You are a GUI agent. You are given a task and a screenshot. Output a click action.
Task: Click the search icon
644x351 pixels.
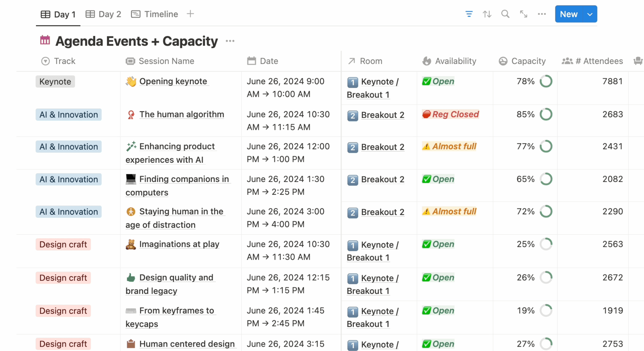click(x=505, y=14)
